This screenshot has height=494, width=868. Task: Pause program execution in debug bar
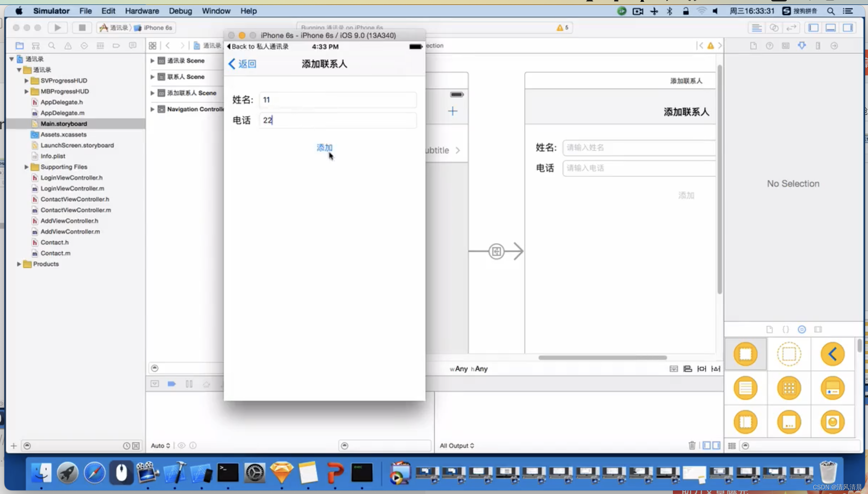pyautogui.click(x=189, y=384)
